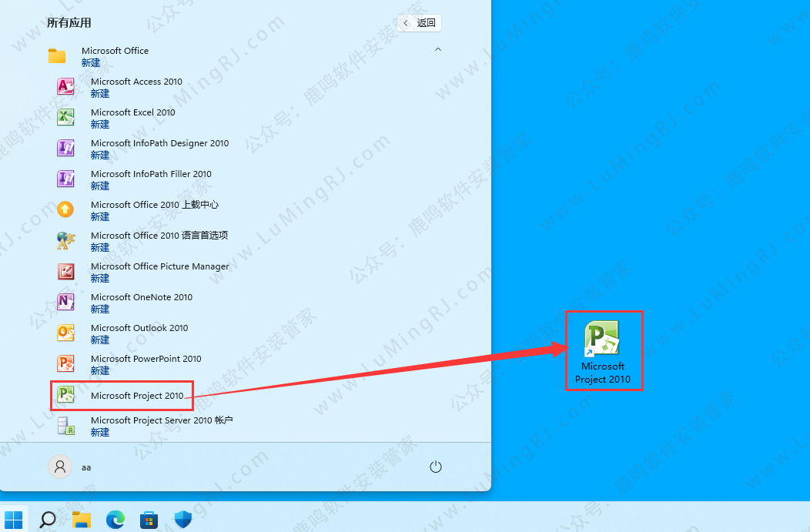Click the Microsoft Outlook 2010 label
810x532 pixels.
coord(139,328)
